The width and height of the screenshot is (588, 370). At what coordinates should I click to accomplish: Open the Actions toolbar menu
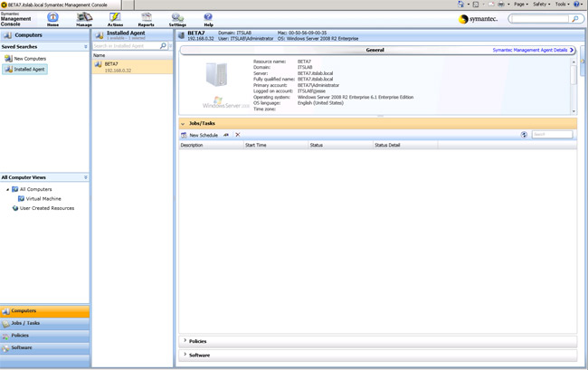point(115,19)
